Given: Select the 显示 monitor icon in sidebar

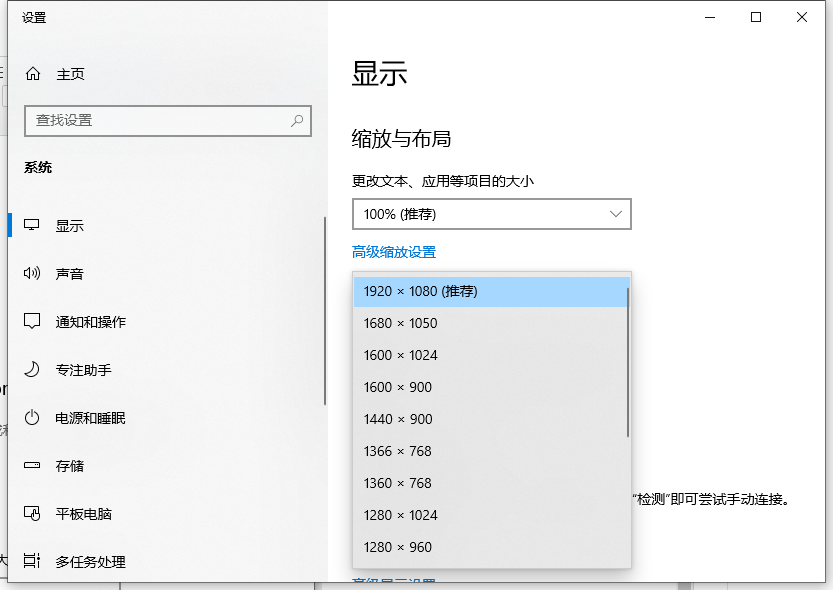Looking at the screenshot, I should [33, 226].
